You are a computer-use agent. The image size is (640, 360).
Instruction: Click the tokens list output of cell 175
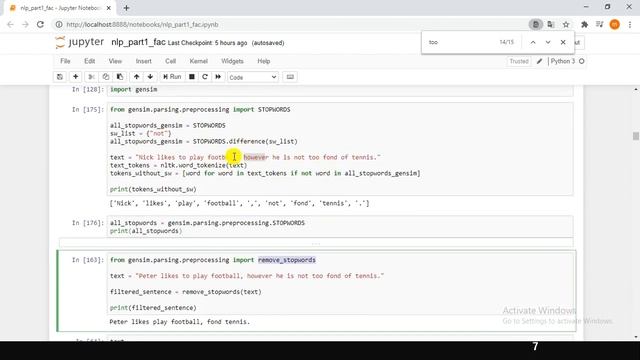(x=239, y=203)
